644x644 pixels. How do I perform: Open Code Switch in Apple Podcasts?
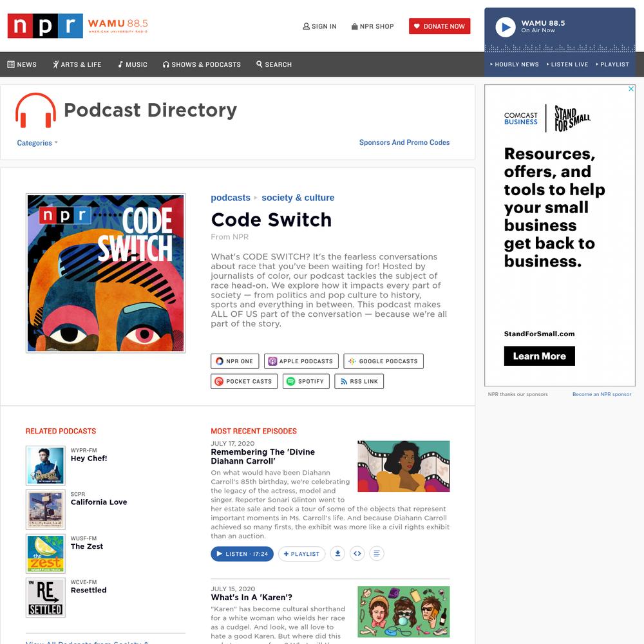[301, 361]
